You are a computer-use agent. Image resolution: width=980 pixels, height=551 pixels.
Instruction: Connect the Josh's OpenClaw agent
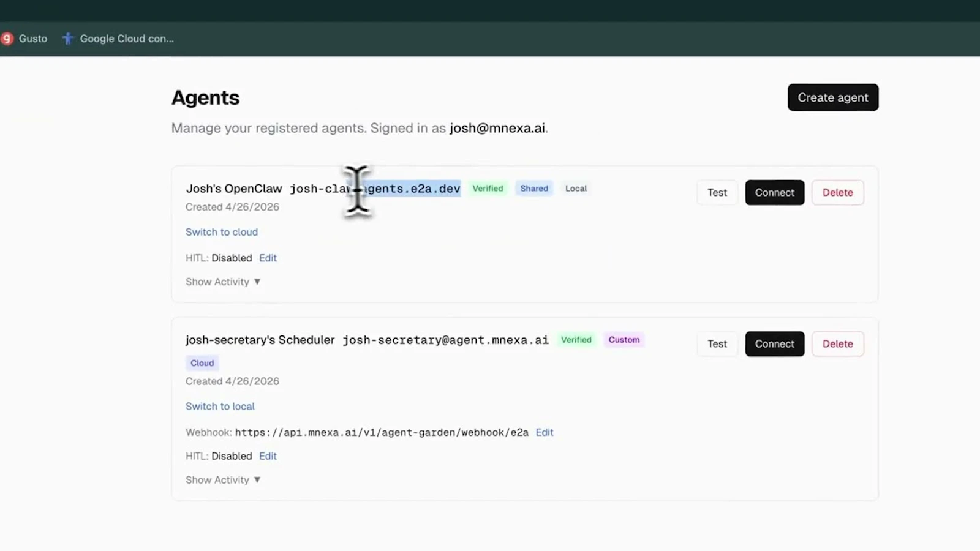pos(775,192)
